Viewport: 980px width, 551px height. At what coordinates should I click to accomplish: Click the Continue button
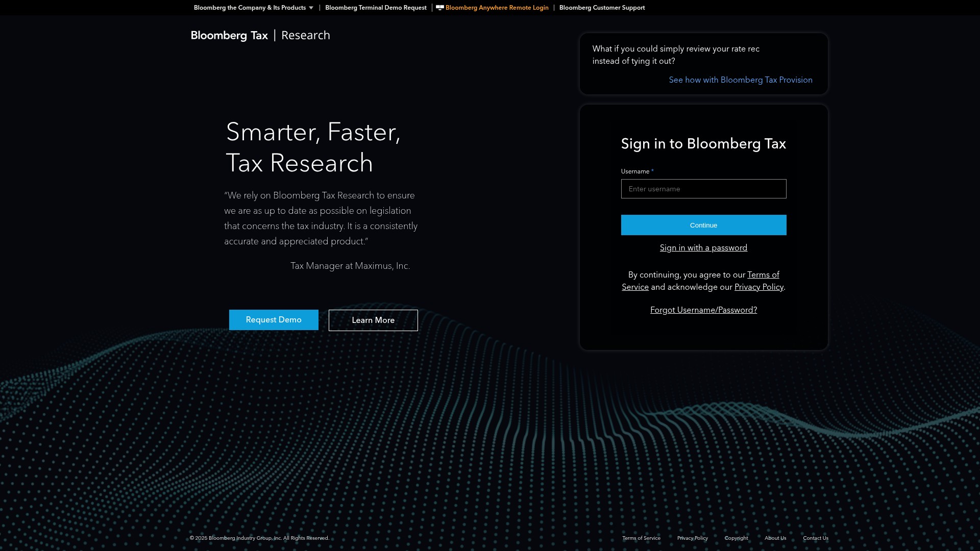[703, 225]
